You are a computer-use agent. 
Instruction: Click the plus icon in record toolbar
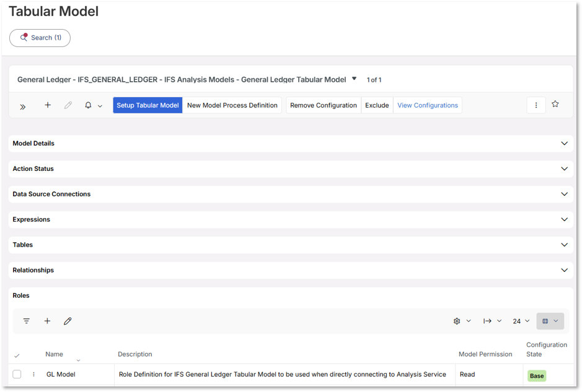pyautogui.click(x=48, y=105)
